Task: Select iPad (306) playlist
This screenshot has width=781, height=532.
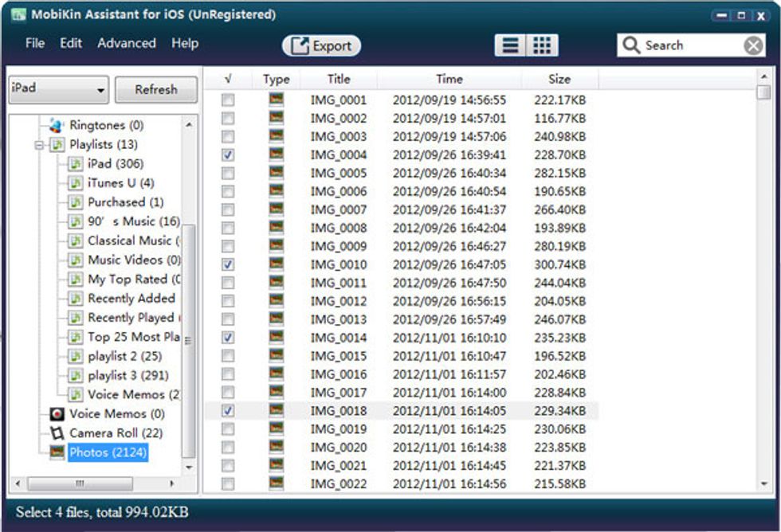Action: pos(116,164)
